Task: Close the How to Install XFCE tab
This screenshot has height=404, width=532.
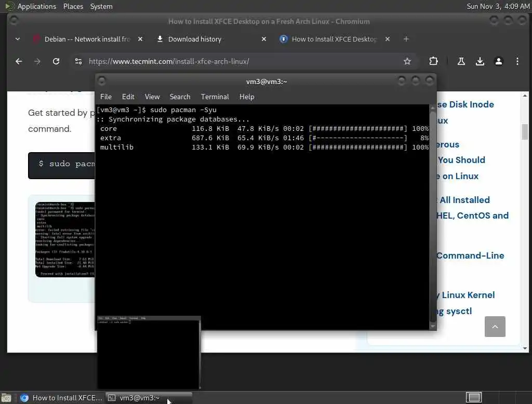Action: pos(388,39)
